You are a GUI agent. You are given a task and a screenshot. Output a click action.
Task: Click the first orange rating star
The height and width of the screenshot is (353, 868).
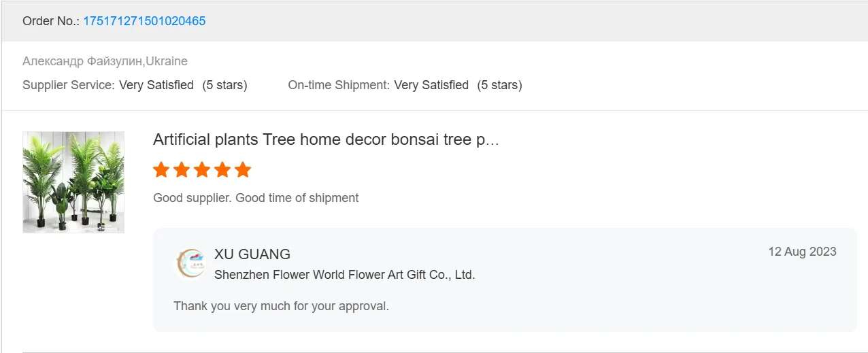[161, 170]
